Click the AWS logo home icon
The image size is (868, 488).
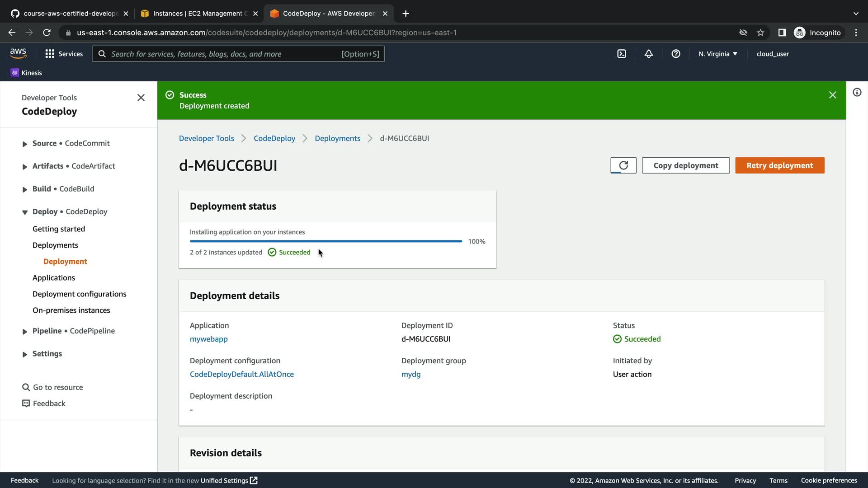point(18,53)
